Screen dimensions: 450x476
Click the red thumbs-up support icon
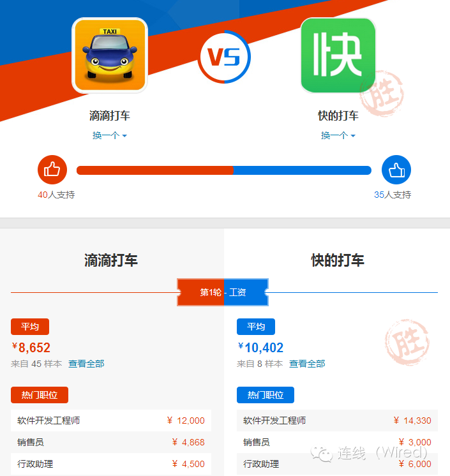click(52, 170)
